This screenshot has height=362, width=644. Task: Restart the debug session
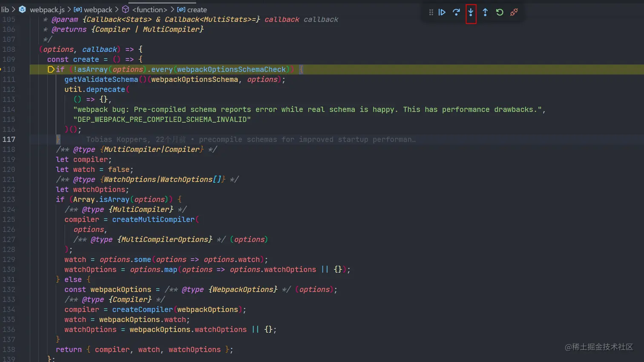500,12
